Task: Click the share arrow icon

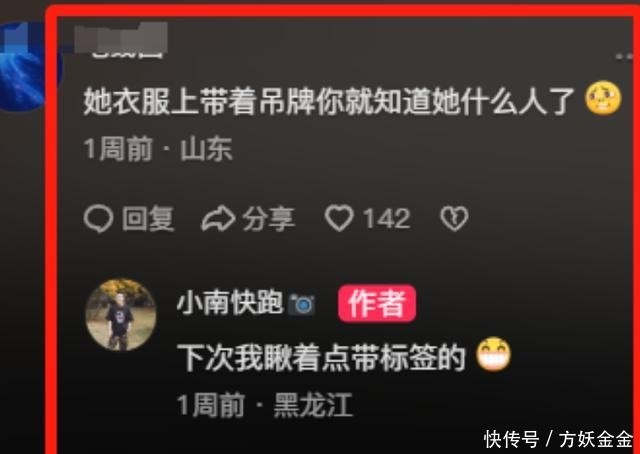Action: (x=218, y=219)
